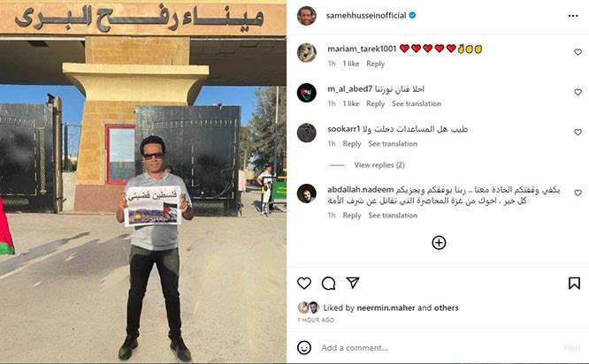Like sookarr1's comment
This screenshot has width=589, height=364.
pos(578,133)
